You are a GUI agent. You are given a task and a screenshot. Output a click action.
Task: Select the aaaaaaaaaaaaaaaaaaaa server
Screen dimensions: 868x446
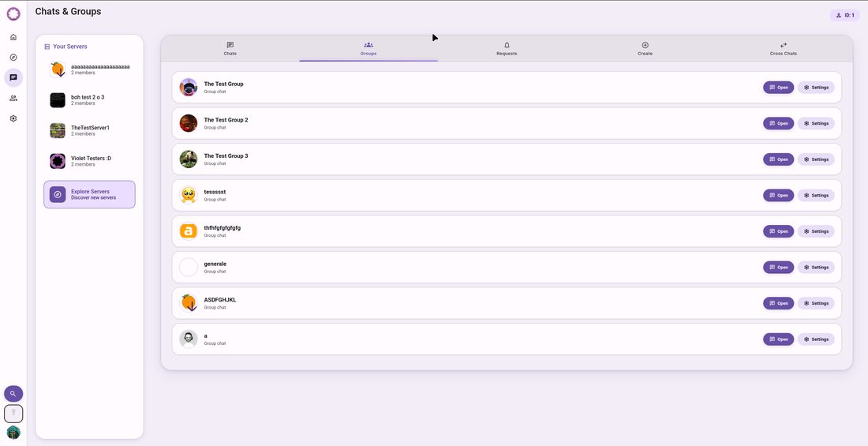[89, 69]
